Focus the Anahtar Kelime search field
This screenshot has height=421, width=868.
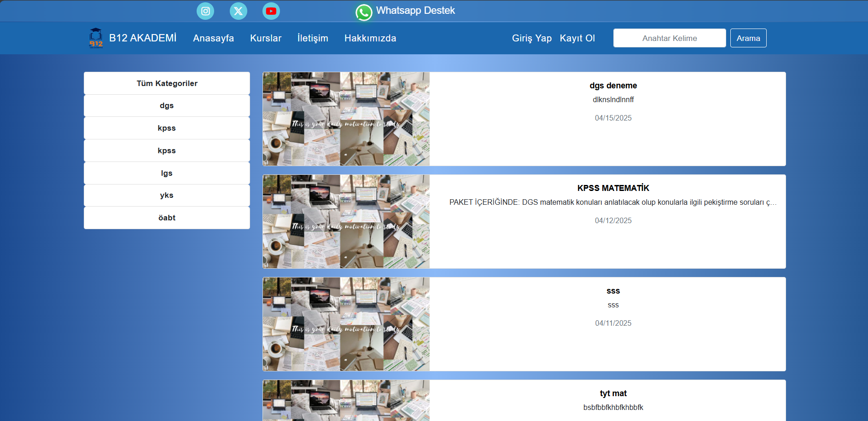tap(670, 38)
